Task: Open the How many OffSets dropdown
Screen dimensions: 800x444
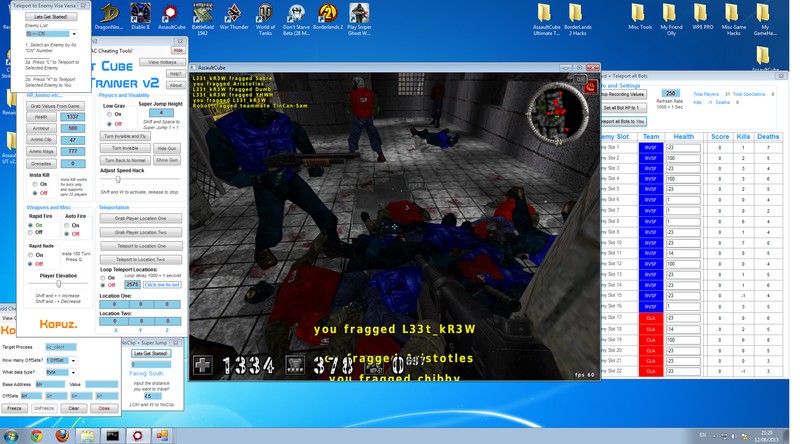Action: pos(73,360)
